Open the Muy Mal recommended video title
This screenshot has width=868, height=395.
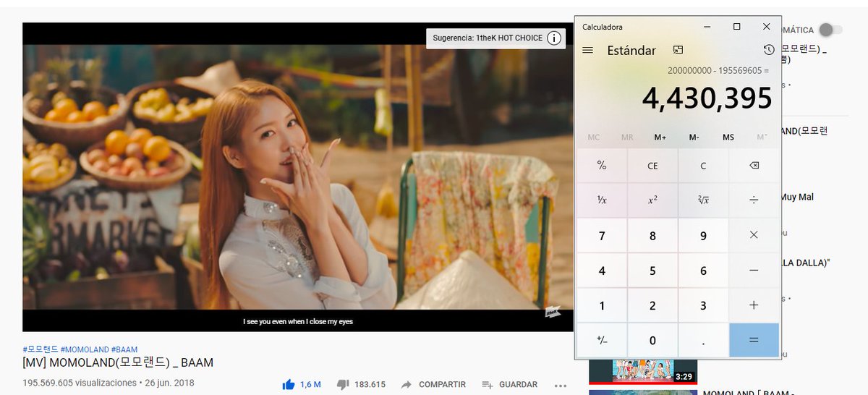pos(797,197)
